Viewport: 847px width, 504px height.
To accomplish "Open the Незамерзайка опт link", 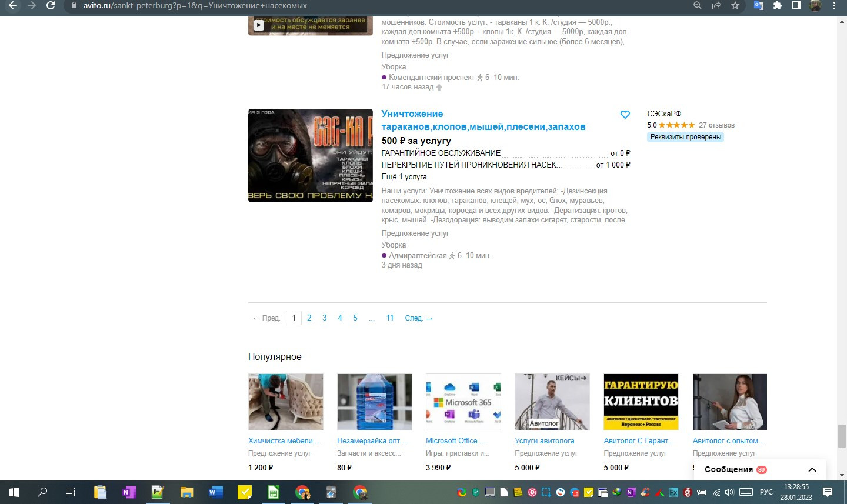I will click(372, 441).
